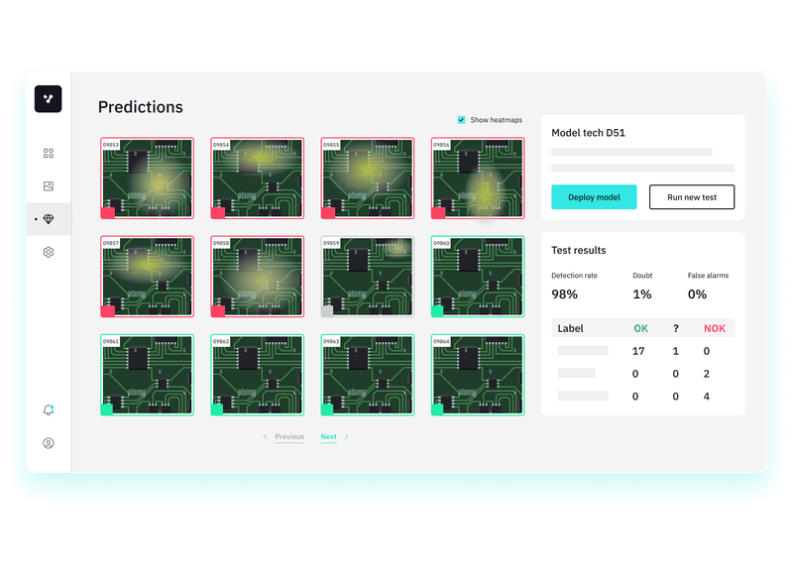Click the right chevron beside Next
The image size is (793, 564).
pos(347,437)
